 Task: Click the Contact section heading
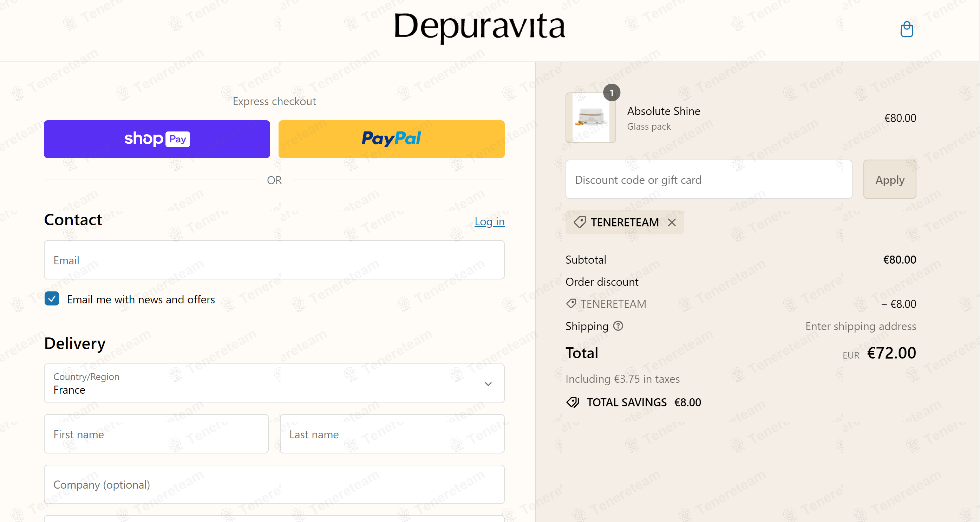coord(73,220)
